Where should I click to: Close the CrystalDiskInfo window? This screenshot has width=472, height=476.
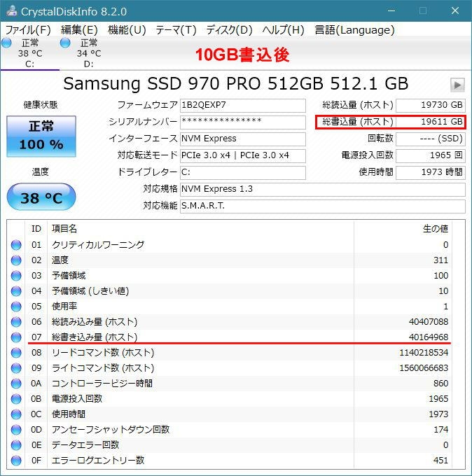click(455, 10)
